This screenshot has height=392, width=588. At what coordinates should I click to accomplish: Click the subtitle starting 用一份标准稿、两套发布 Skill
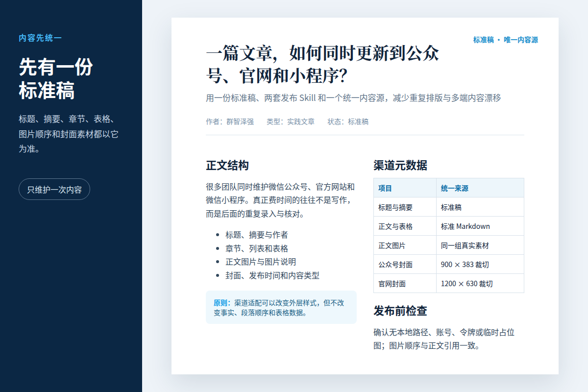click(353, 98)
